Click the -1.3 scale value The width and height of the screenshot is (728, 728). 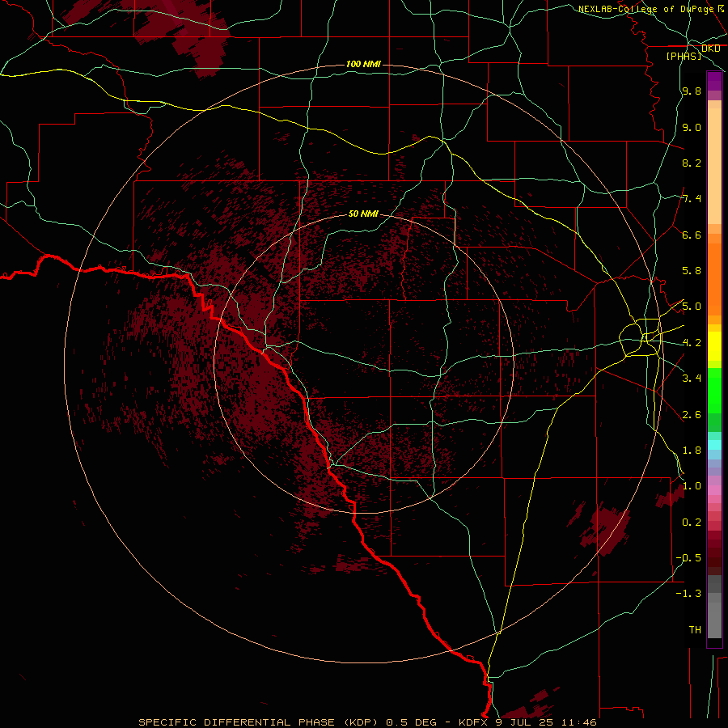688,594
